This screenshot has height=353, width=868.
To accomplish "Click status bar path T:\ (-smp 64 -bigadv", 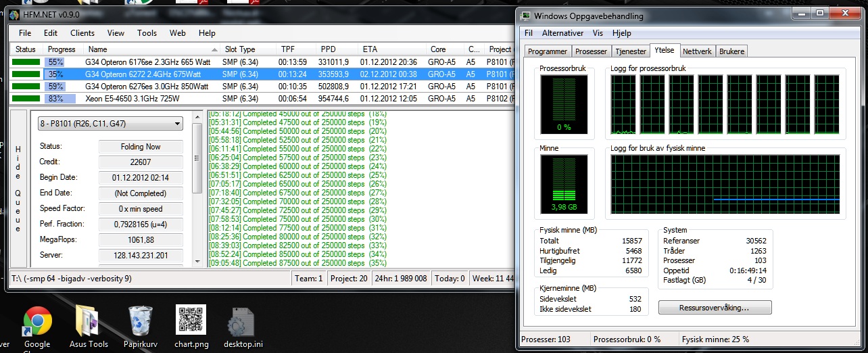I will tap(72, 279).
